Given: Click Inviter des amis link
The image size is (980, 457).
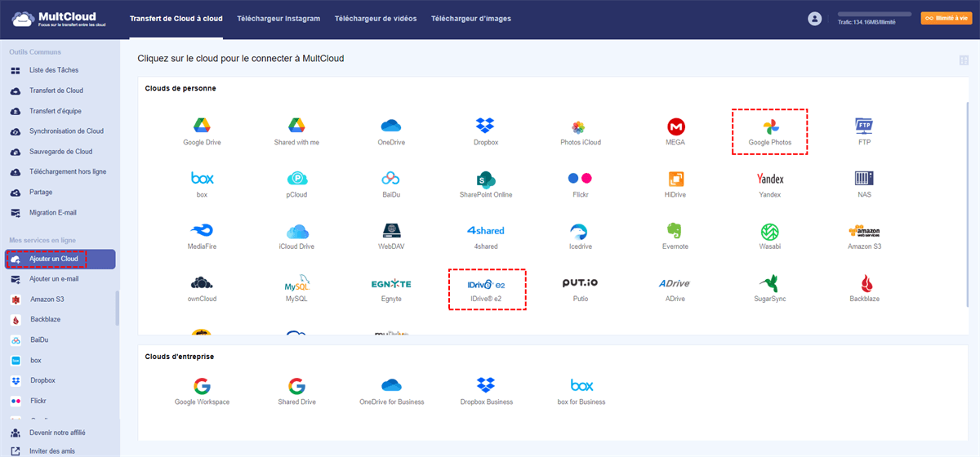Looking at the screenshot, I should [52, 450].
